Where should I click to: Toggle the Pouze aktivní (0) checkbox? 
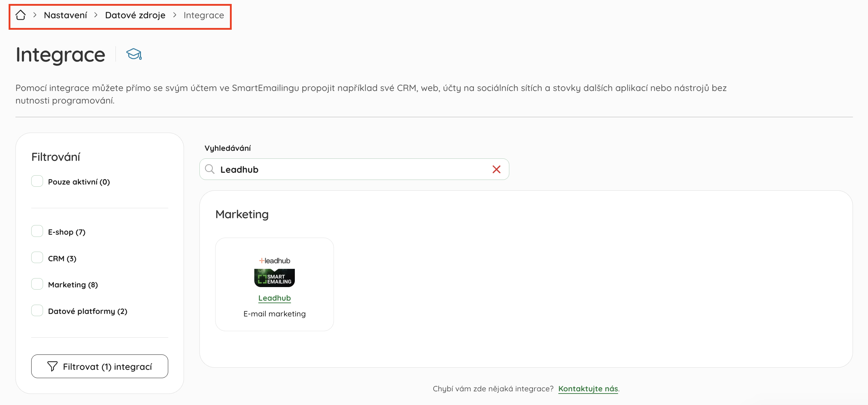[x=37, y=181]
